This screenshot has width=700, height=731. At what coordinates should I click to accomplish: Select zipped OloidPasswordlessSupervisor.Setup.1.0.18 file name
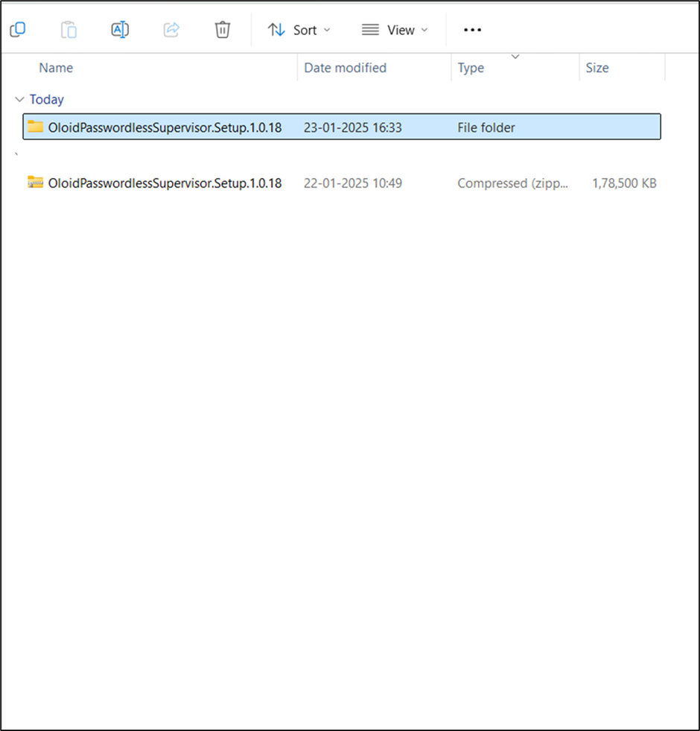tap(165, 183)
